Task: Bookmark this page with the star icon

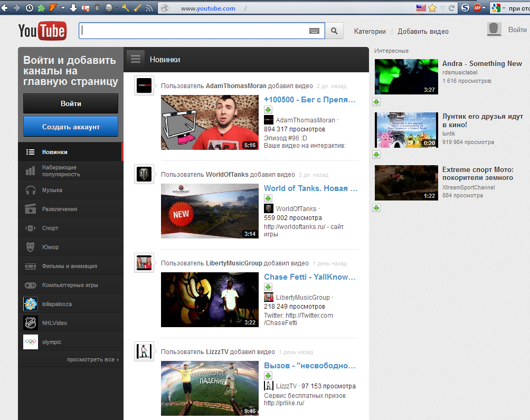Action: point(432,8)
